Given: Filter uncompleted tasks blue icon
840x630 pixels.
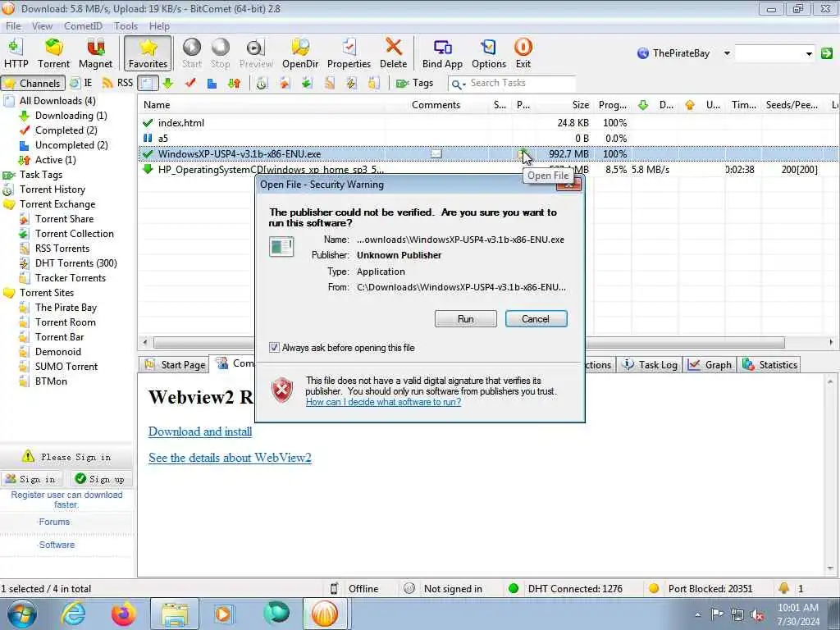Looking at the screenshot, I should (212, 83).
